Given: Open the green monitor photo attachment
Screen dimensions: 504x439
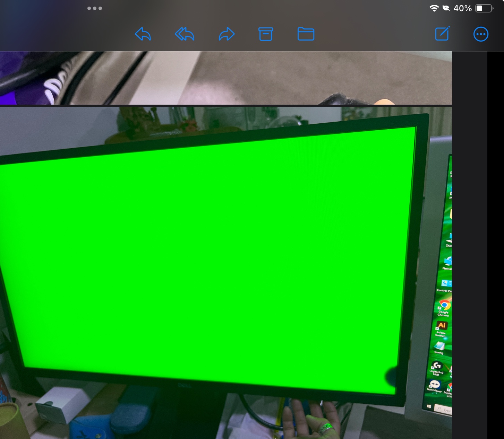Looking at the screenshot, I should click(x=226, y=273).
